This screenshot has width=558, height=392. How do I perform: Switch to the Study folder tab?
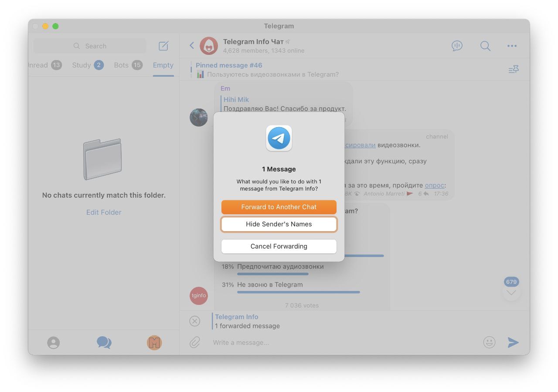(x=88, y=65)
